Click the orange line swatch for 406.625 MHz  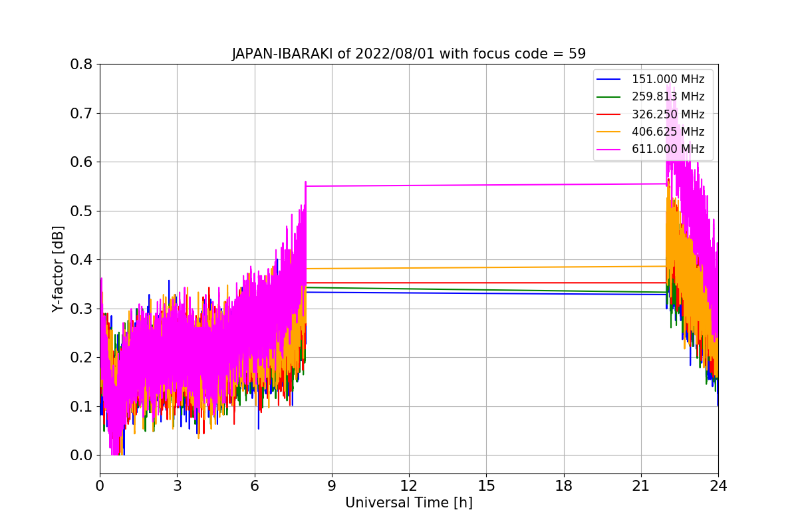pyautogui.click(x=609, y=132)
